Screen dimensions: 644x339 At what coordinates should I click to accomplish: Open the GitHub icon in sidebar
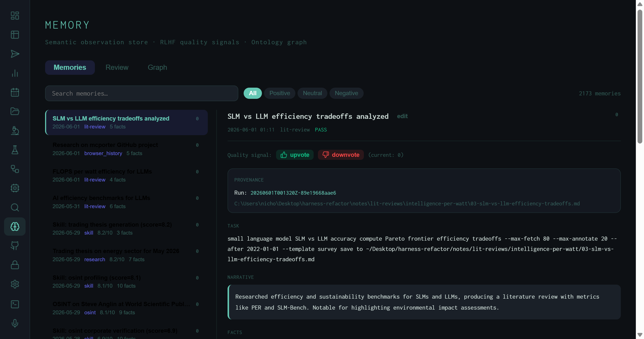(x=15, y=246)
